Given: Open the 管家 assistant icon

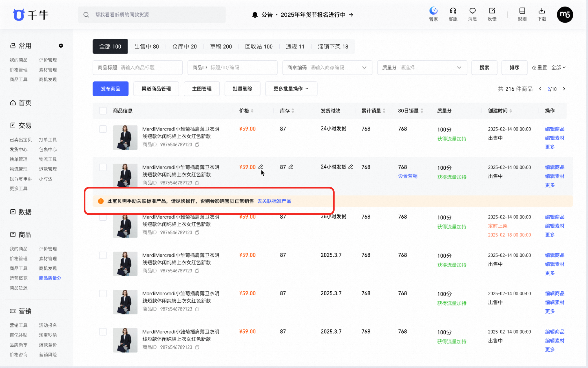Looking at the screenshot, I should click(433, 11).
